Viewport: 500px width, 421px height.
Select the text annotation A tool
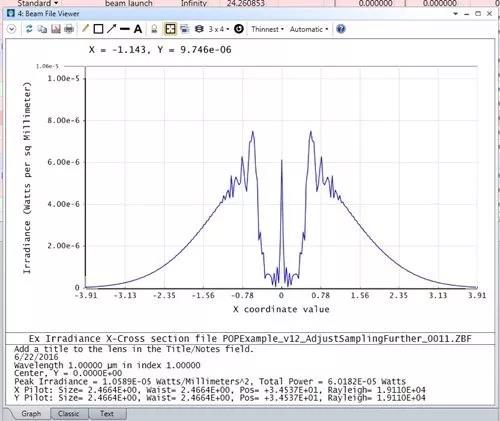[x=138, y=29]
